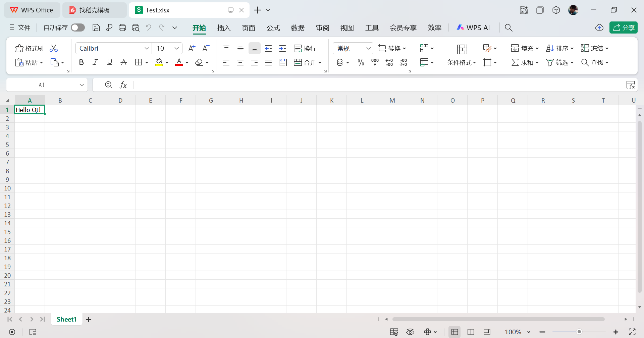This screenshot has height=338, width=644.
Task: Increase decimal places
Action: (389, 62)
